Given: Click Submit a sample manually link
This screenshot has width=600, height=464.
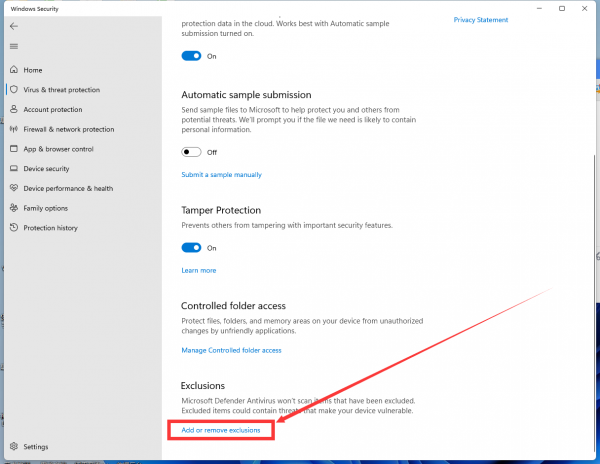Looking at the screenshot, I should [x=222, y=175].
